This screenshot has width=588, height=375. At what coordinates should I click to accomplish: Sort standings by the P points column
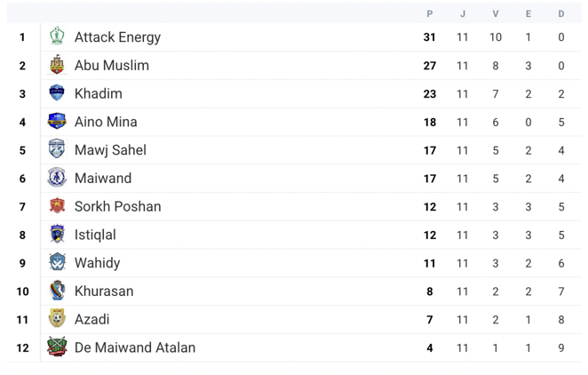click(x=430, y=14)
